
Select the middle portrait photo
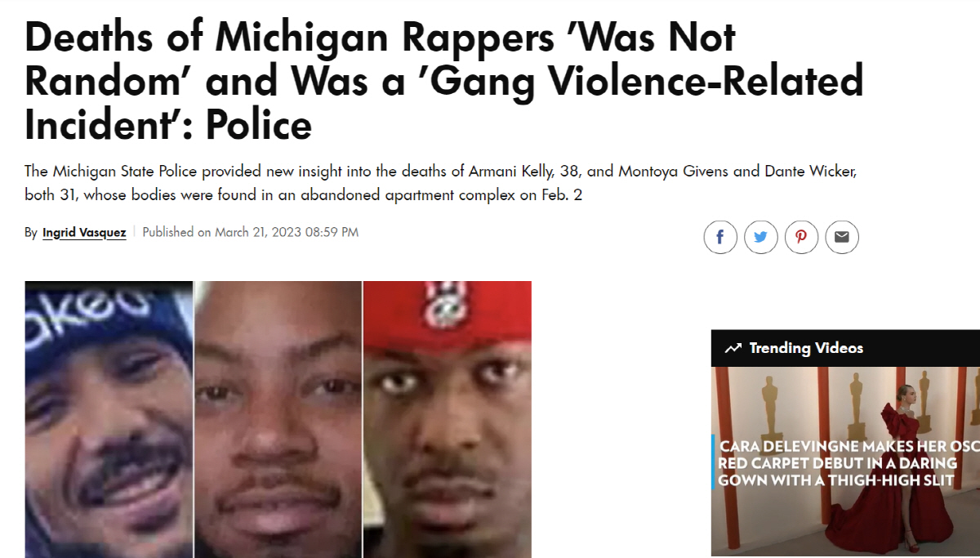click(278, 419)
